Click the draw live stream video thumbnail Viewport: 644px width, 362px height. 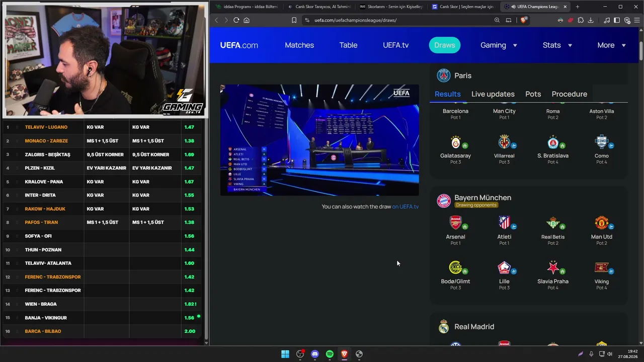[319, 140]
